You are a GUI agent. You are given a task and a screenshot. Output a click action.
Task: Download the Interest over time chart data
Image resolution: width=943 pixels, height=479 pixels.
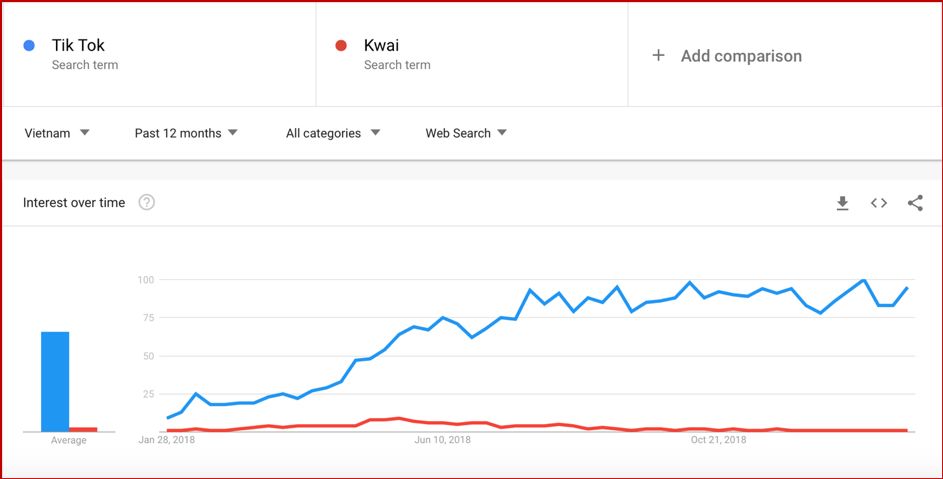pyautogui.click(x=842, y=203)
